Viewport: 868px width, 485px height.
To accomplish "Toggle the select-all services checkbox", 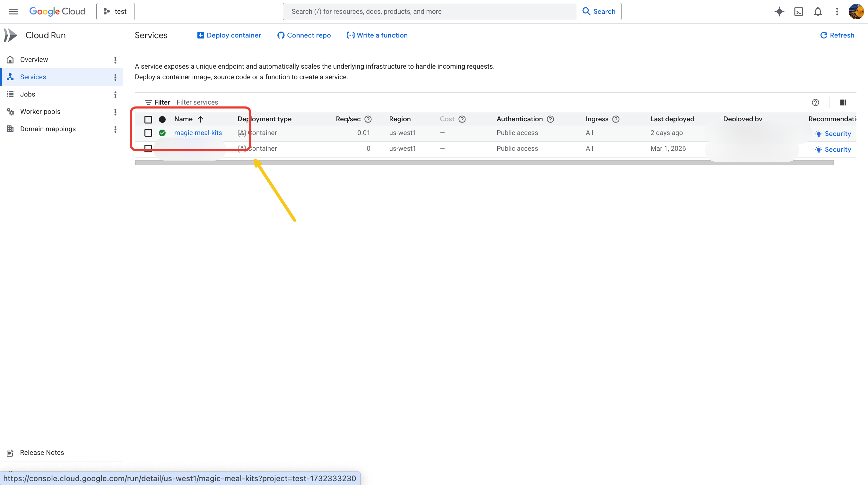I will tap(148, 119).
